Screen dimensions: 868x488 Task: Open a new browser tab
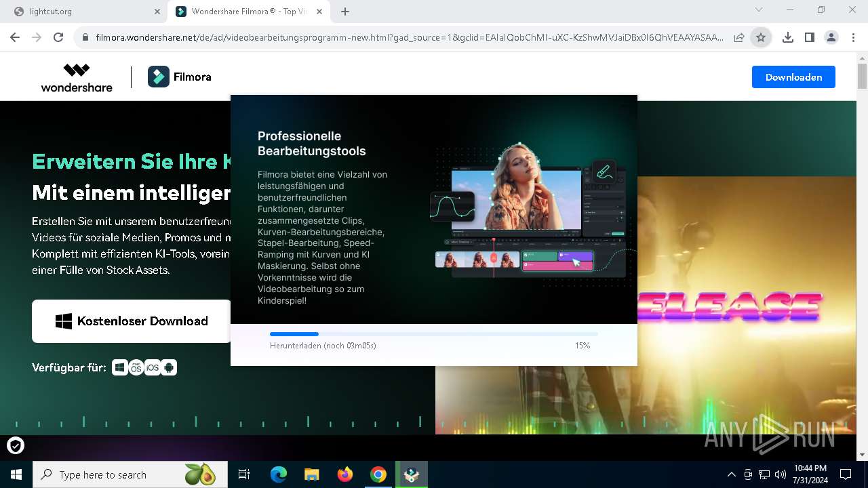(x=345, y=12)
